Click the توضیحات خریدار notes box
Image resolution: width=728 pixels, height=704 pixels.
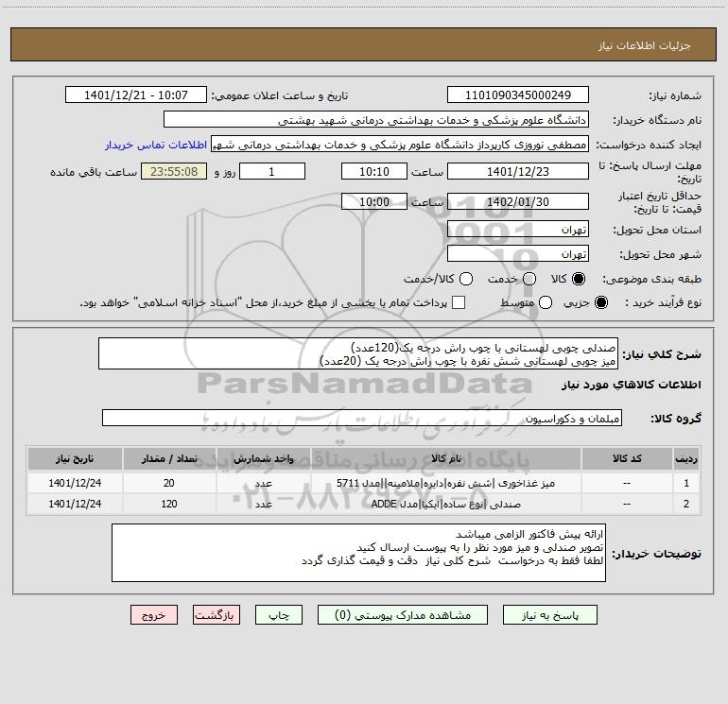(x=359, y=553)
